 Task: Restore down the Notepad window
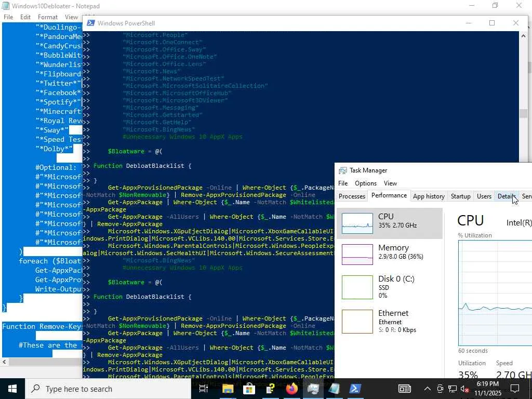495,5
